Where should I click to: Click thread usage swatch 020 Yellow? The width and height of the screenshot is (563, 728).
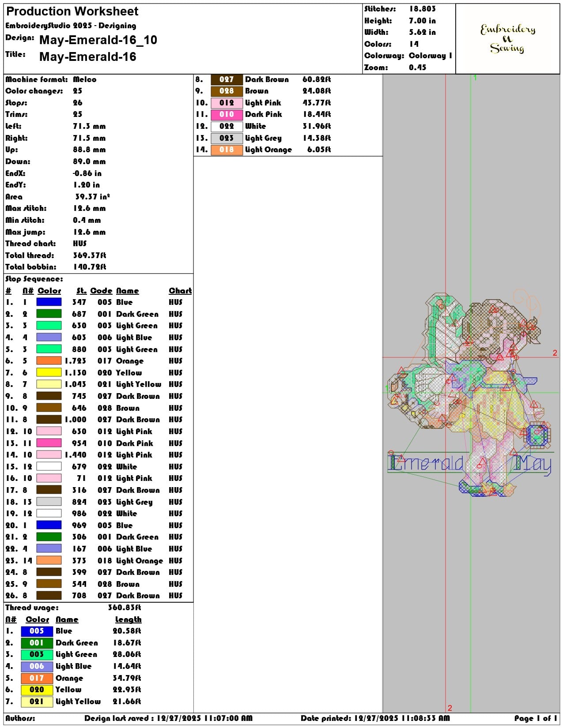pyautogui.click(x=37, y=690)
